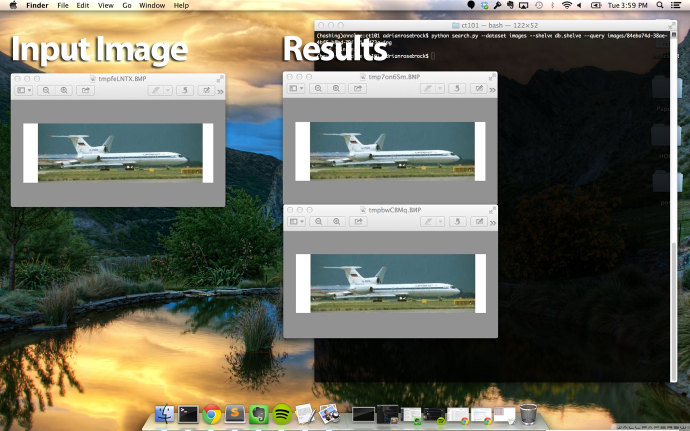Open the View mode dropdown in tmpfeLNTX.BMP window

pos(24,90)
